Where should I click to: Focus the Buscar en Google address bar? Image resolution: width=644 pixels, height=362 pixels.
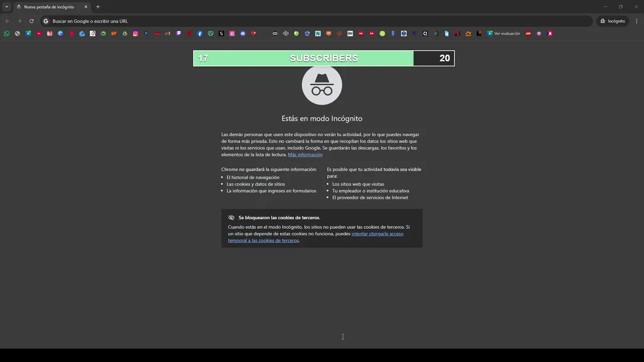pyautogui.click(x=317, y=21)
